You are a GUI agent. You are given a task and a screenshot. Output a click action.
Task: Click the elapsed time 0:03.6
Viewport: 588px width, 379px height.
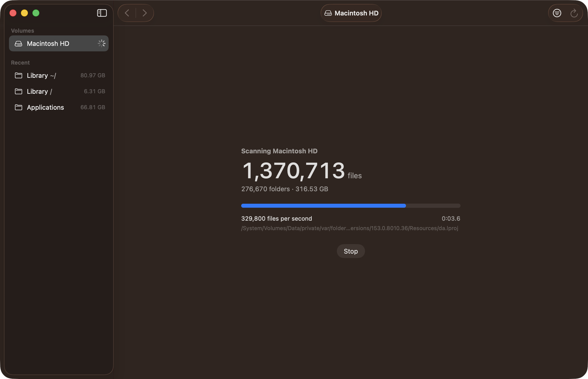[451, 219]
